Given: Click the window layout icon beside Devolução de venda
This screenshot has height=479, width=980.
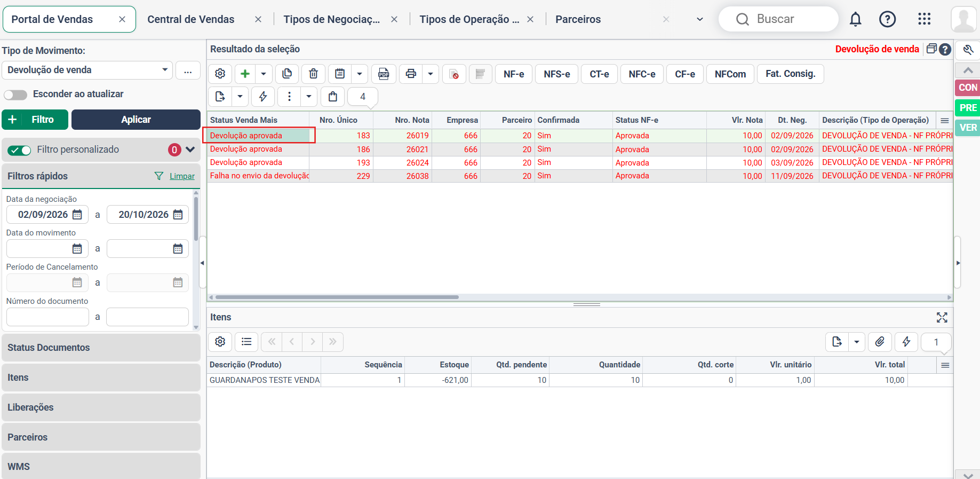Looking at the screenshot, I should point(931,49).
